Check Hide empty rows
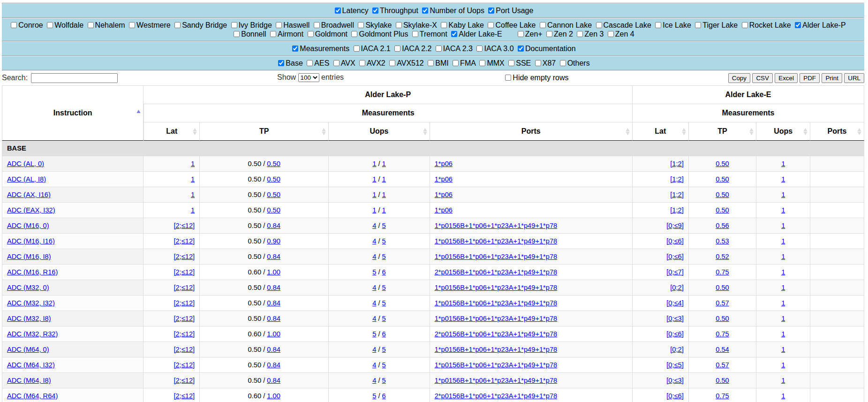This screenshot has width=868, height=402. pos(508,78)
